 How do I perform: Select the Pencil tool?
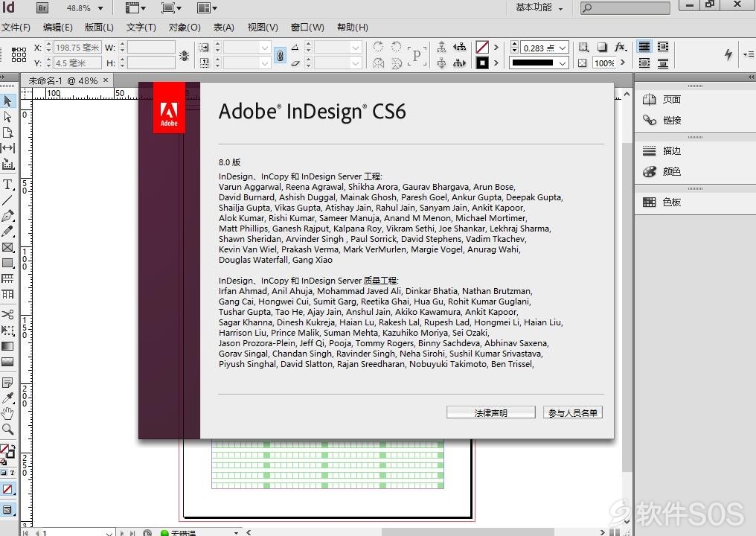[x=7, y=232]
